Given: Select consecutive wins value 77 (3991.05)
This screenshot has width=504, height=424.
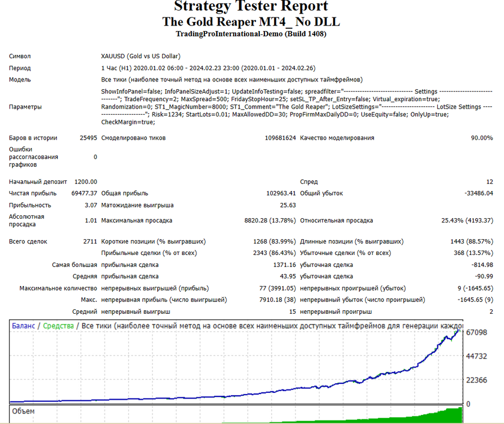Looking at the screenshot, I should pyautogui.click(x=277, y=288).
